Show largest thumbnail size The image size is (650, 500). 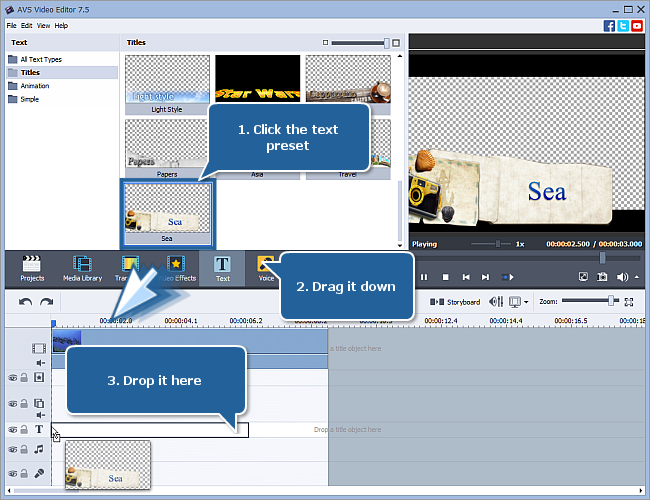[396, 43]
